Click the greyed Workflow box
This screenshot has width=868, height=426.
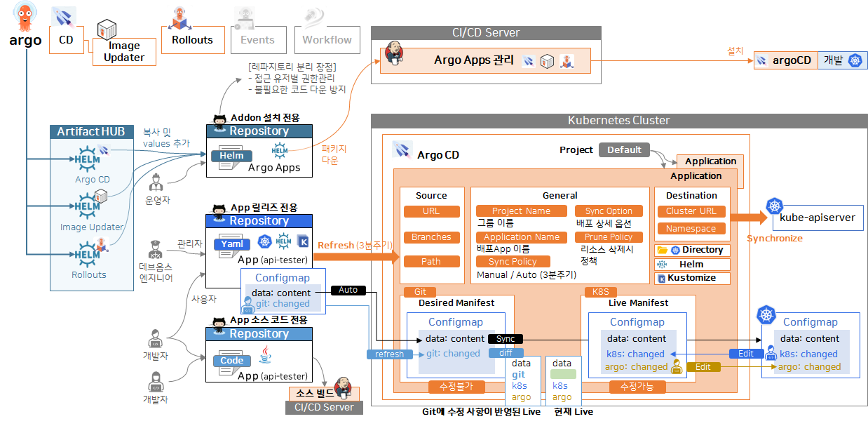click(327, 40)
